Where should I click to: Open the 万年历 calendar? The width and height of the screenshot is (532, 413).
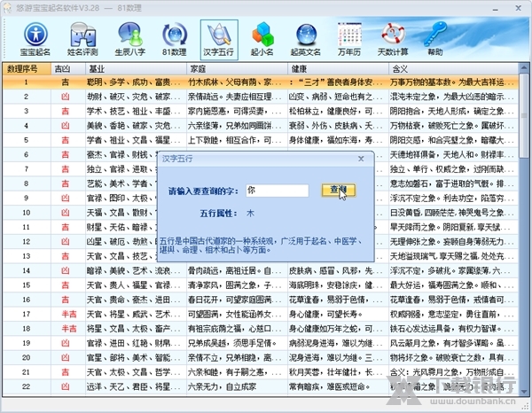(349, 39)
